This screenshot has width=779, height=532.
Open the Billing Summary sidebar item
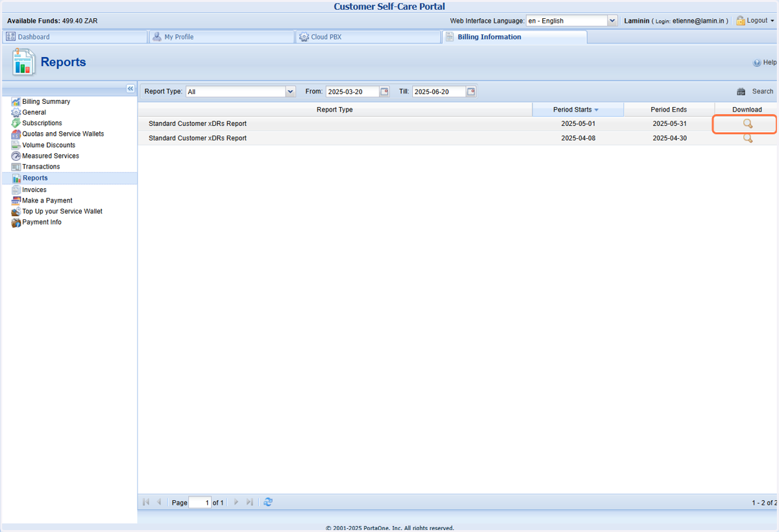(x=46, y=102)
